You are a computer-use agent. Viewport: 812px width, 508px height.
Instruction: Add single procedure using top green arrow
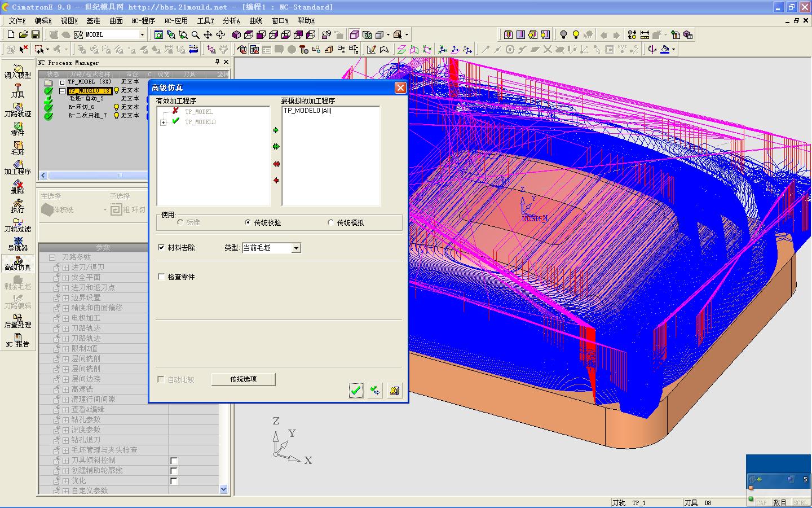276,130
